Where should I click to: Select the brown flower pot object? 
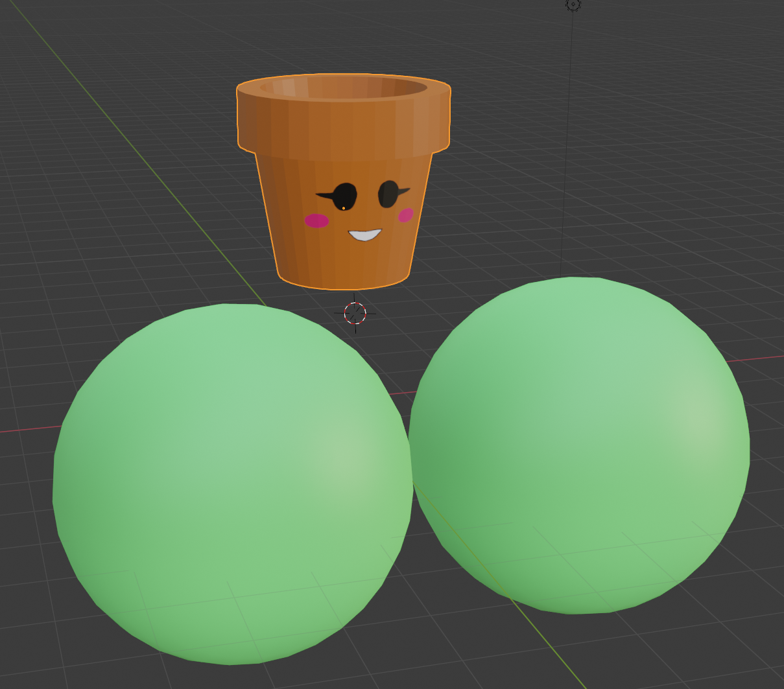coord(344,181)
